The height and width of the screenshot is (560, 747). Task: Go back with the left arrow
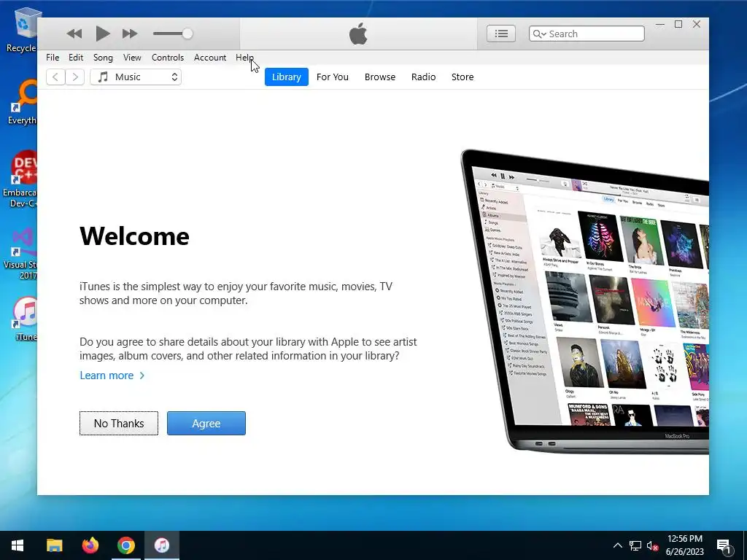coord(55,77)
